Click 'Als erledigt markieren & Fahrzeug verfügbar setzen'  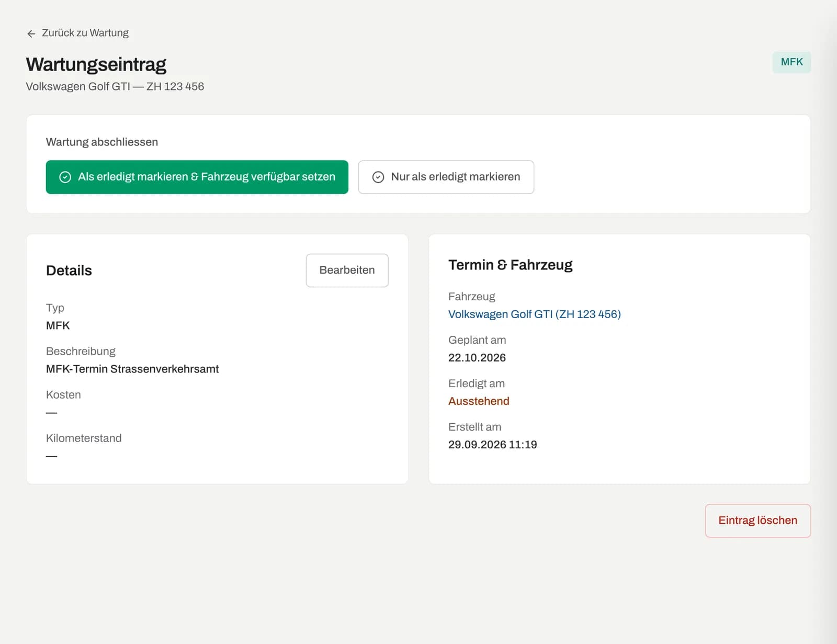click(197, 177)
